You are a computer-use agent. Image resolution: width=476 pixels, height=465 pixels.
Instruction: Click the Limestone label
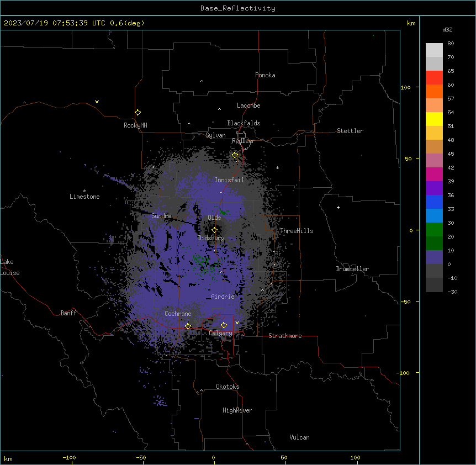pyautogui.click(x=84, y=197)
